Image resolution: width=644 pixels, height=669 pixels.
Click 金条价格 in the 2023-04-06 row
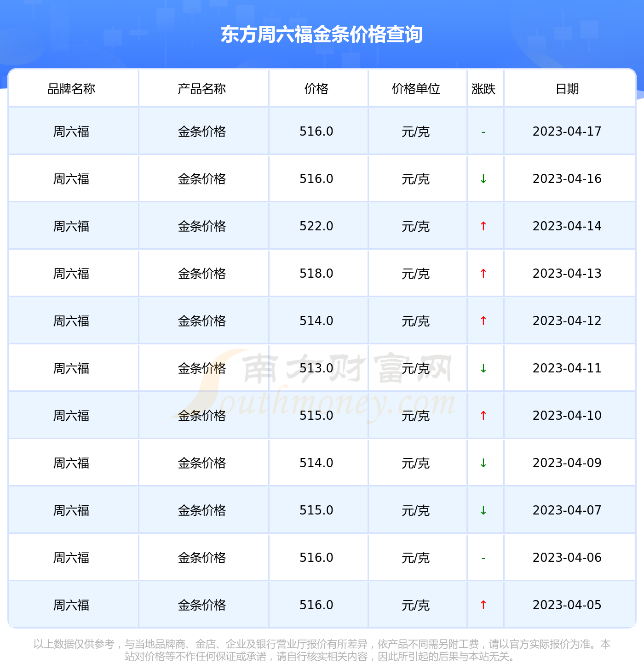coord(202,558)
